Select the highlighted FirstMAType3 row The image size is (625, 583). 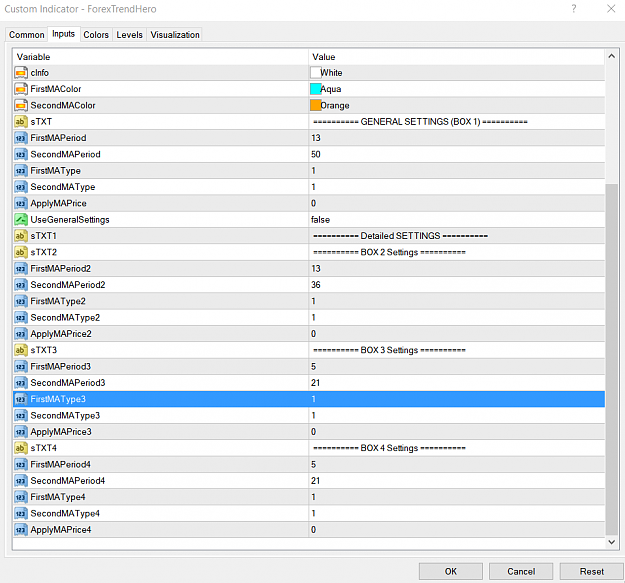point(309,399)
